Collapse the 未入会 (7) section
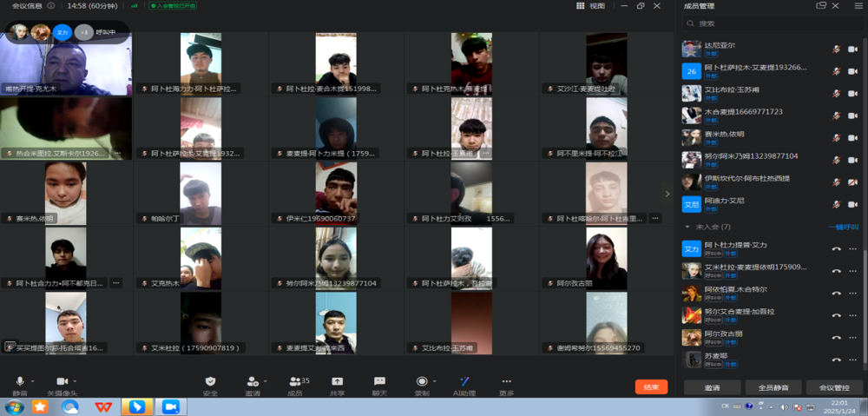Viewport: 868px width, 416px height. [x=687, y=227]
